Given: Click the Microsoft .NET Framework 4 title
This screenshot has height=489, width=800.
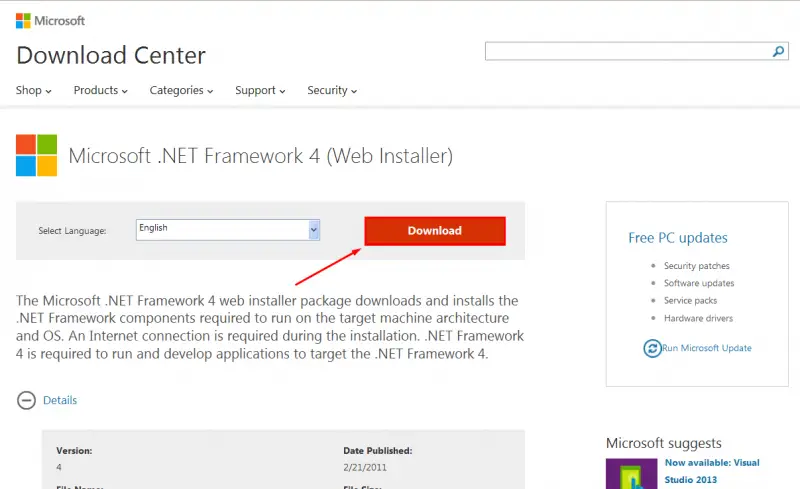Looking at the screenshot, I should [260, 156].
